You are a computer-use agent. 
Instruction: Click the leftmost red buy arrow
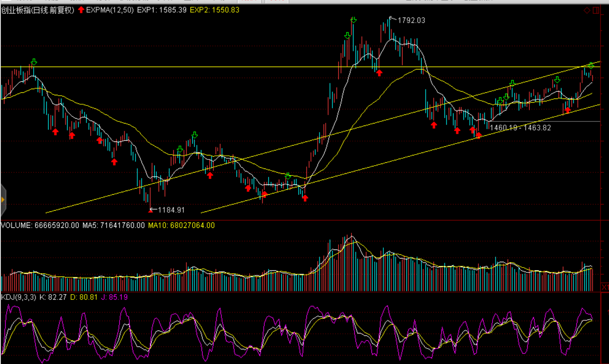pyautogui.click(x=55, y=132)
